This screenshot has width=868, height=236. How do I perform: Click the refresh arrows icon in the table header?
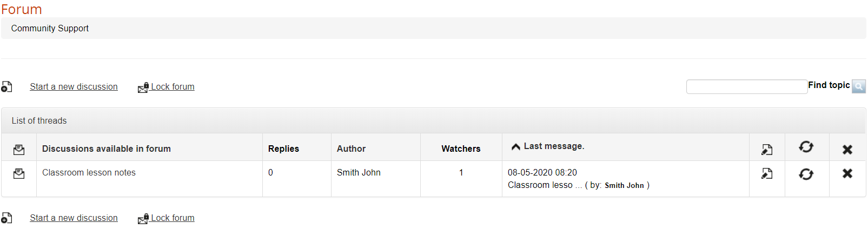(806, 147)
